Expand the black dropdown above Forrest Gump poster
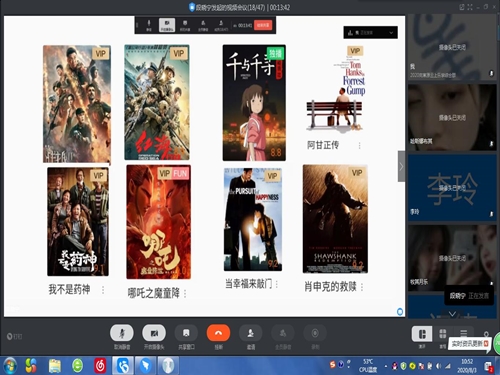The height and width of the screenshot is (375, 500). pyautogui.click(x=370, y=32)
